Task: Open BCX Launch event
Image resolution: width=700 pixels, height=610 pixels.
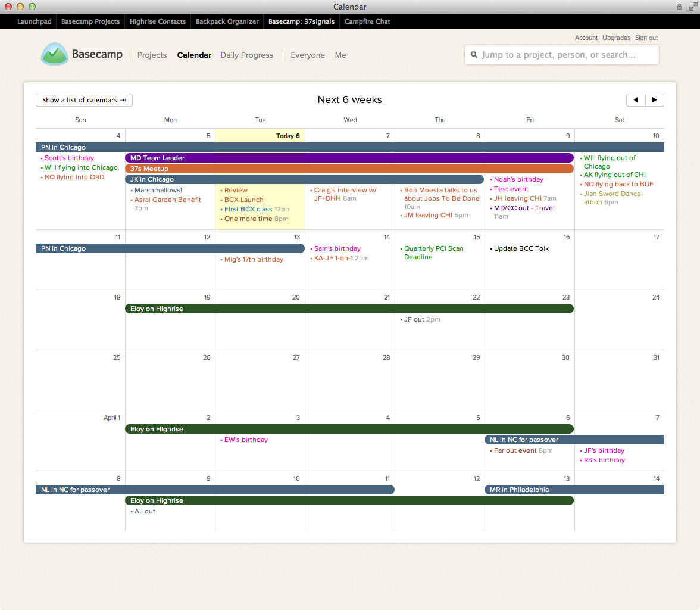Action: tap(244, 200)
